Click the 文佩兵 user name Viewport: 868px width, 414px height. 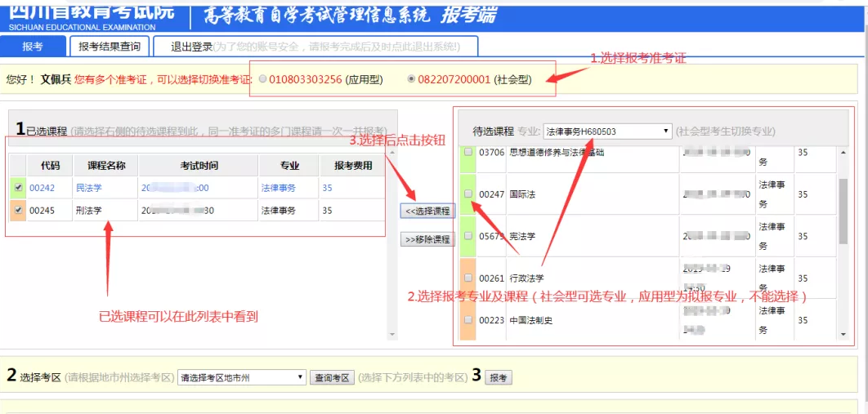pyautogui.click(x=56, y=79)
